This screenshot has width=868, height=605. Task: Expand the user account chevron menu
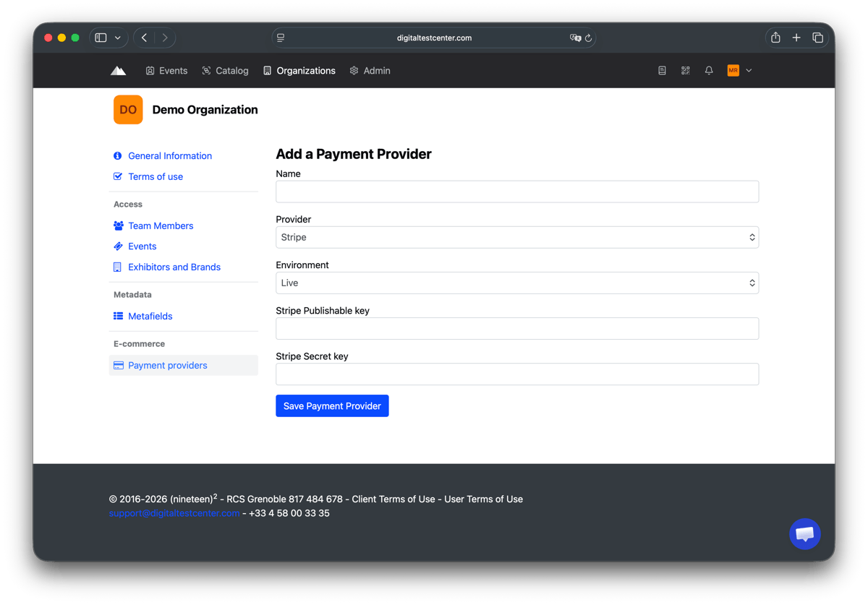coord(749,71)
